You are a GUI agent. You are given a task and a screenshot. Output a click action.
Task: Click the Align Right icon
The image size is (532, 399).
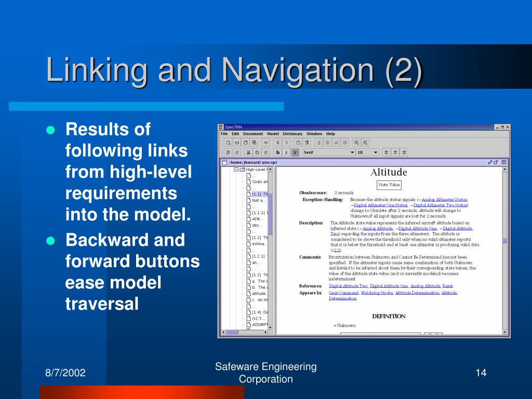(404, 153)
